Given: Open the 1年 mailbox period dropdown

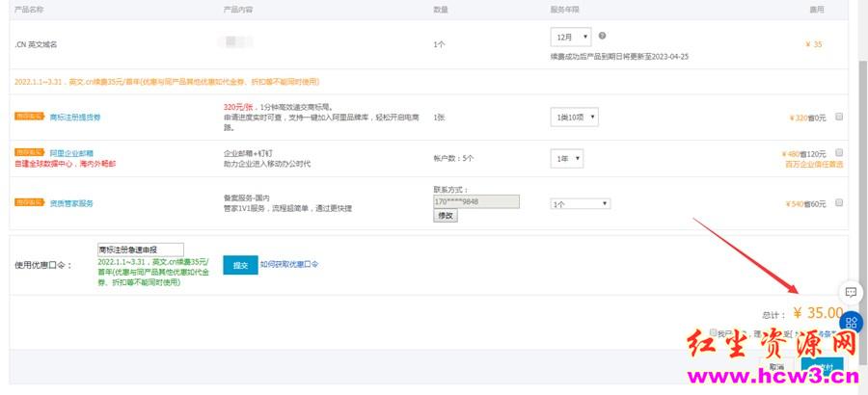Looking at the screenshot, I should pyautogui.click(x=566, y=159).
